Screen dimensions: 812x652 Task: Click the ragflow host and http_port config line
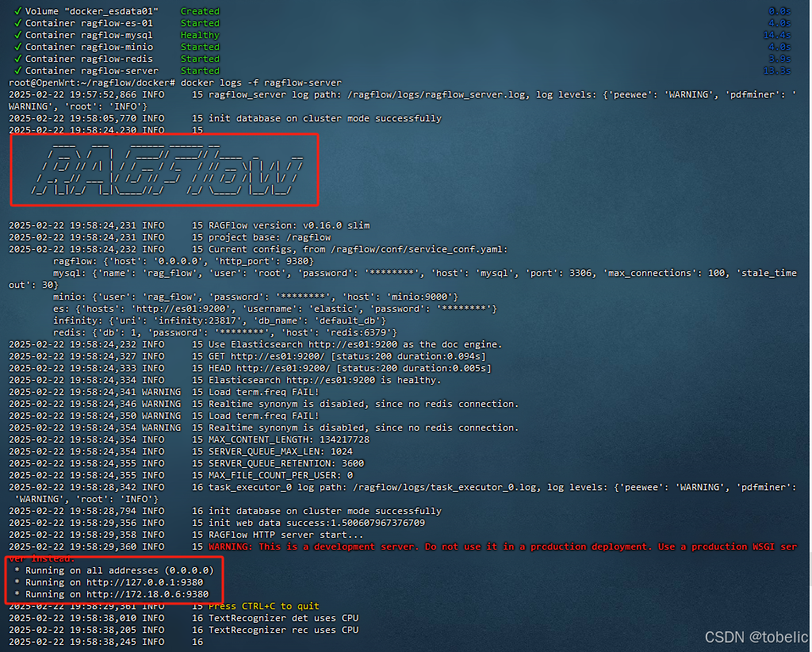pyautogui.click(x=183, y=261)
